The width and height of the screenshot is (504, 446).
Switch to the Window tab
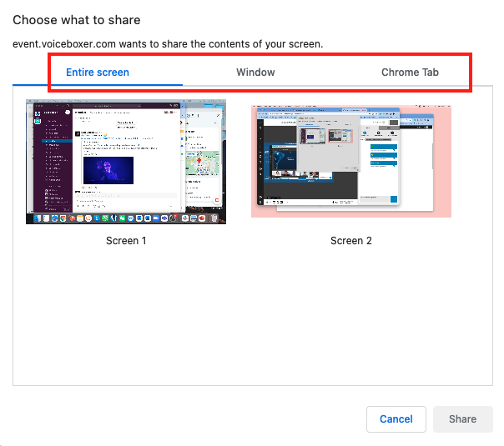255,73
